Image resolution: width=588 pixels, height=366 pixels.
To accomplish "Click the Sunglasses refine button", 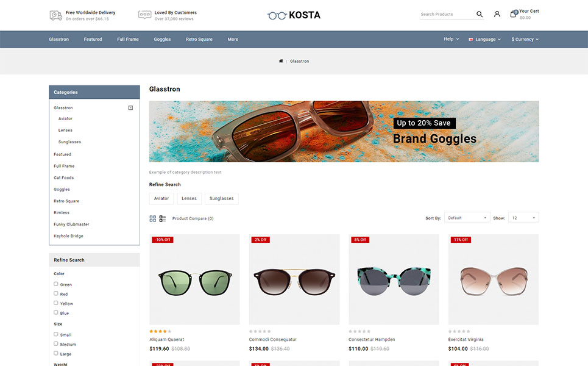I will point(222,199).
